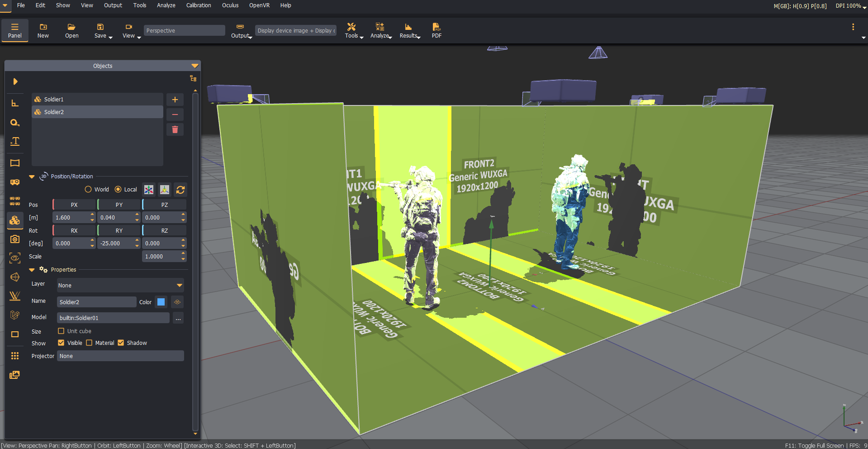Select the text tool in sidebar

click(15, 141)
